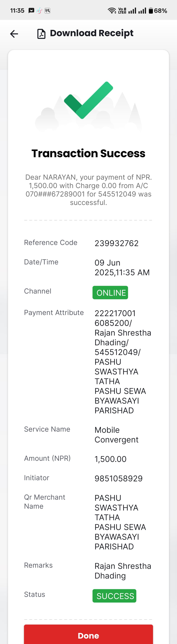Tap the Transaction Success heading
The height and width of the screenshot is (644, 177).
pos(88,153)
